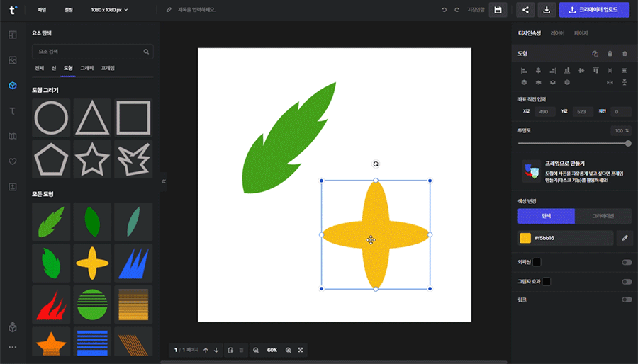Switch color mode to 그라데이션
The width and height of the screenshot is (638, 364).
tap(603, 216)
